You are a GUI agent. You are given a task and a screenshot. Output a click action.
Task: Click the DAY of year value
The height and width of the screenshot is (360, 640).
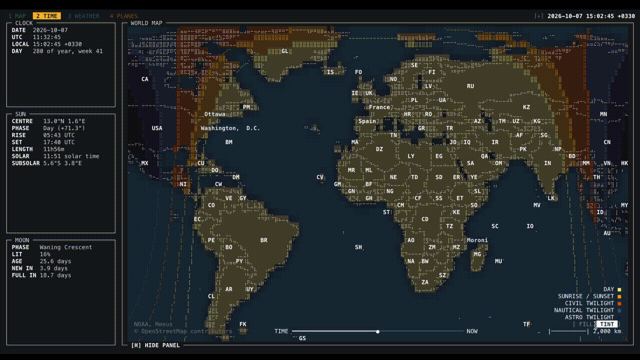pyautogui.click(x=68, y=51)
